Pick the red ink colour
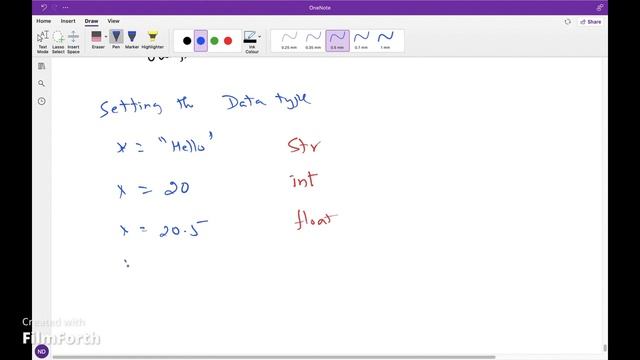This screenshot has height=360, width=640. click(228, 41)
